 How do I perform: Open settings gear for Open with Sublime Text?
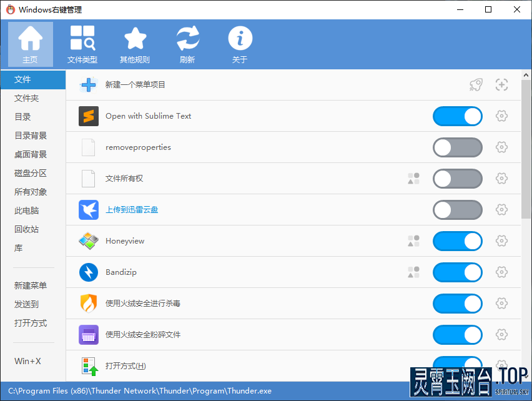(501, 116)
